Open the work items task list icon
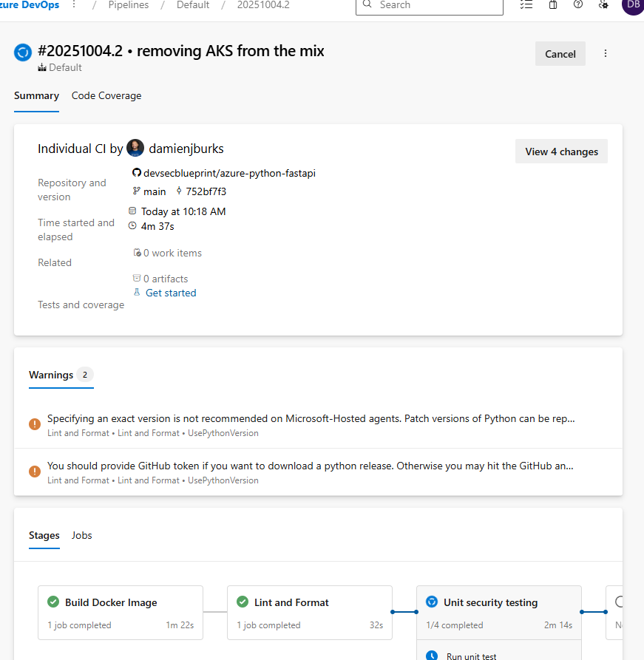The image size is (644, 660). click(526, 4)
